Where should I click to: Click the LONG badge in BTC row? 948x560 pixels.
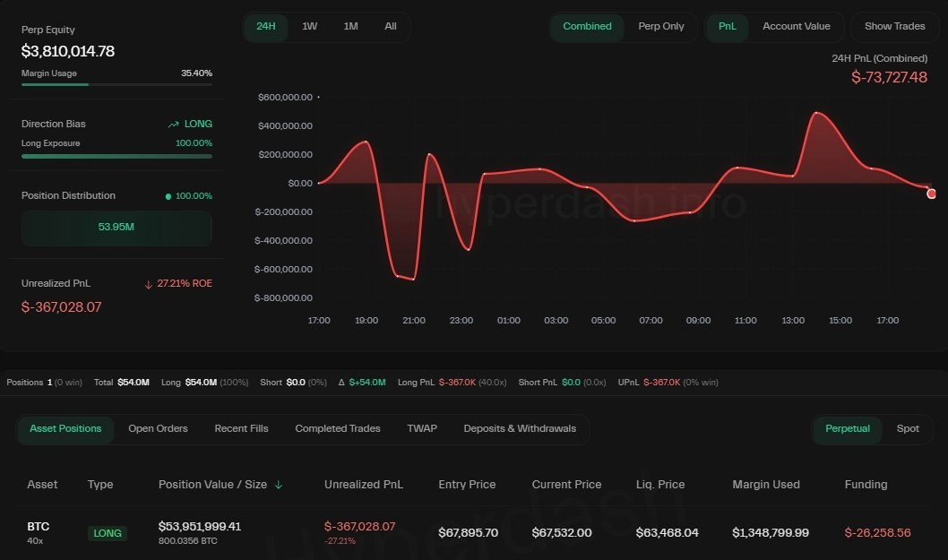108,533
